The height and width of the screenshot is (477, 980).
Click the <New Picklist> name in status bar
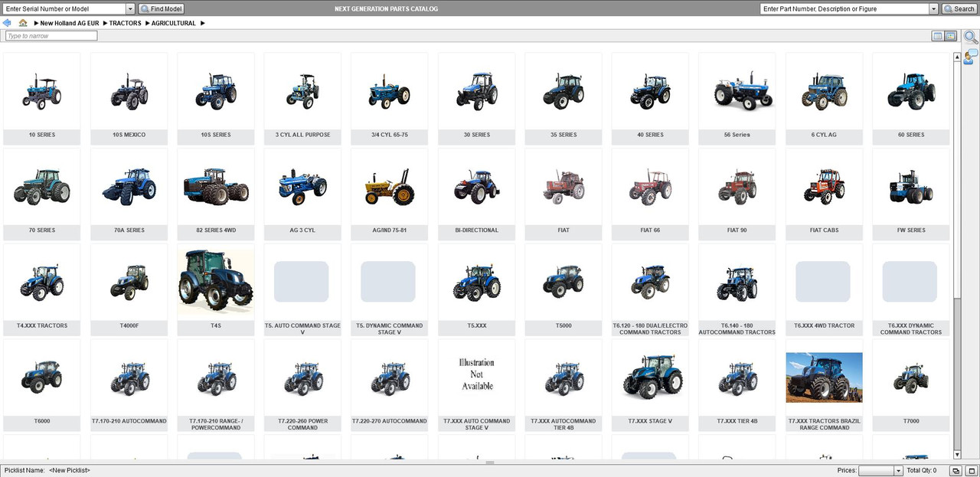(x=70, y=470)
